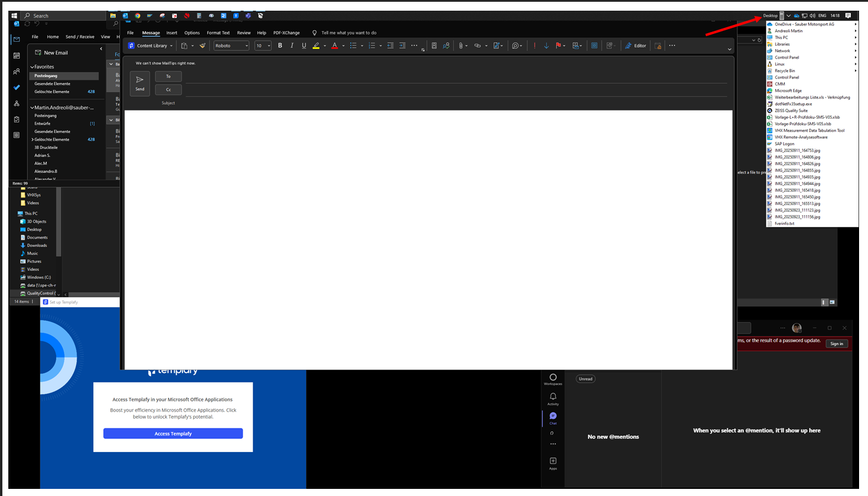The height and width of the screenshot is (496, 868).
Task: Open the Review tab
Action: pos(244,33)
